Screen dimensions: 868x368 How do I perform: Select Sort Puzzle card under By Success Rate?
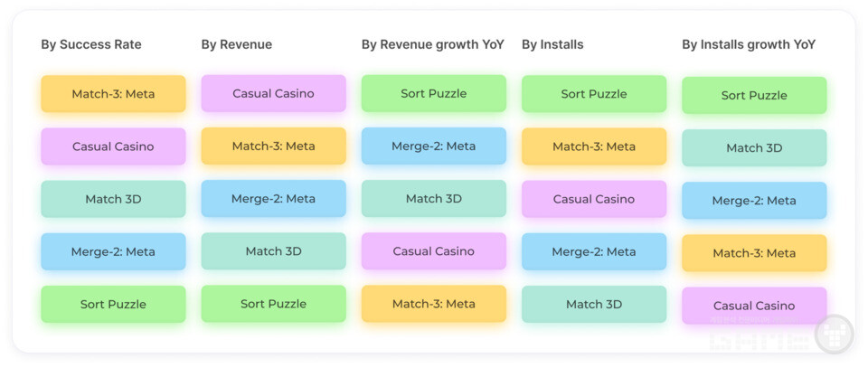(x=113, y=305)
